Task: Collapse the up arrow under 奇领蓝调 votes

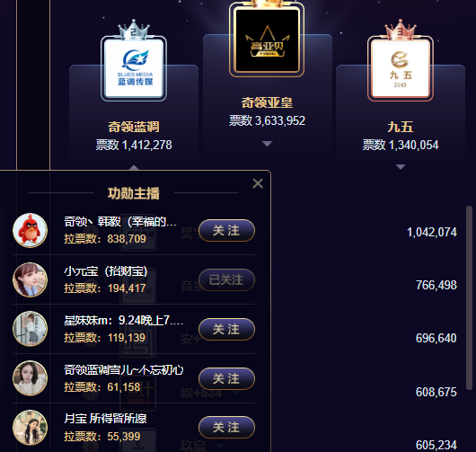Action: (134, 167)
